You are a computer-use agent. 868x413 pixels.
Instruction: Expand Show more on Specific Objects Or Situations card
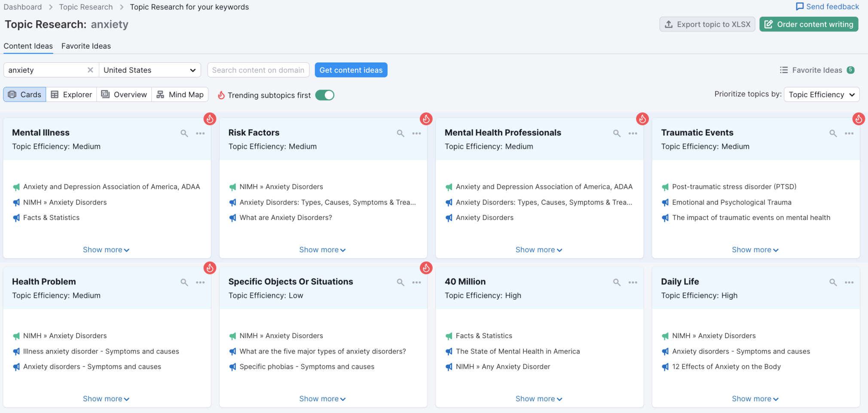322,399
